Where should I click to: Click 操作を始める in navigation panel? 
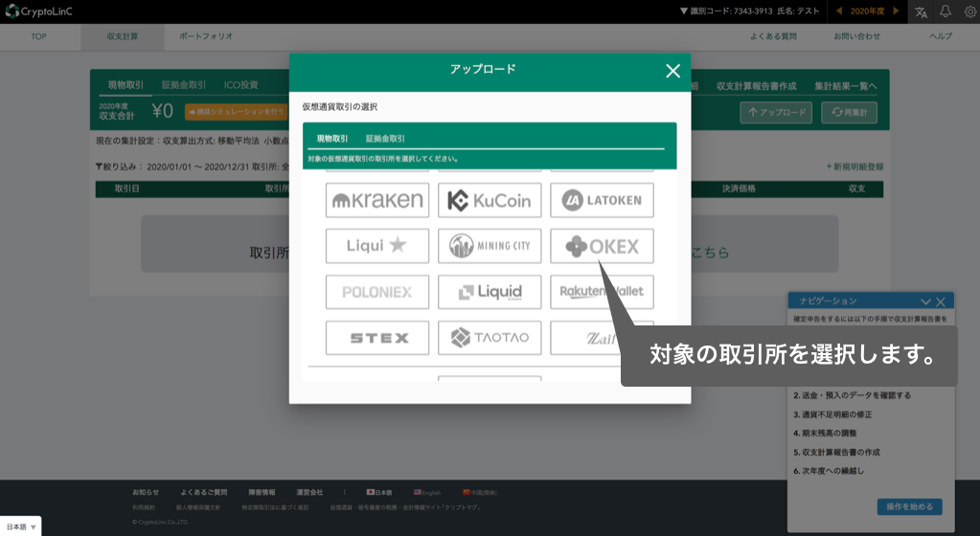(909, 506)
